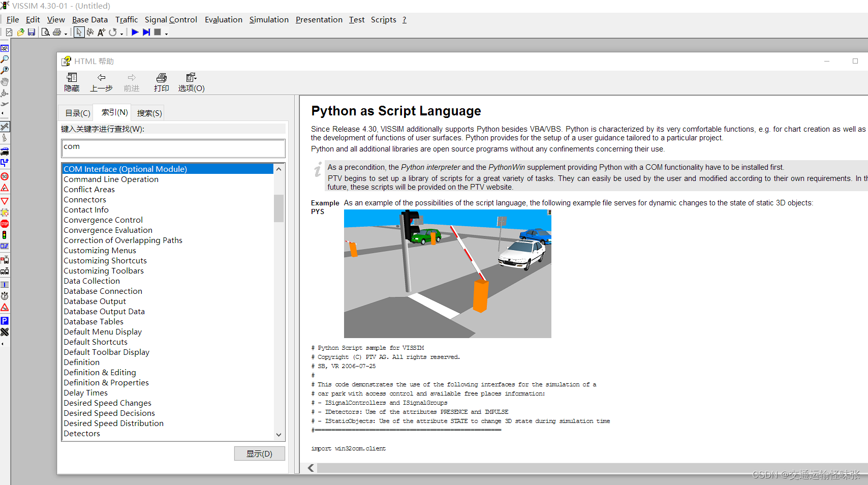Open the Scripts menu
The height and width of the screenshot is (485, 868).
384,19
